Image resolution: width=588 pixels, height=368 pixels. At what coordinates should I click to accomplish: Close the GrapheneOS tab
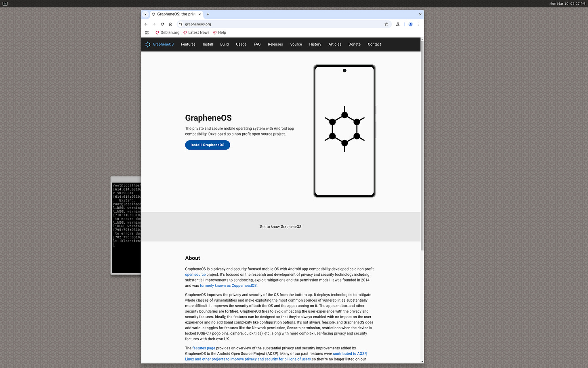click(199, 14)
